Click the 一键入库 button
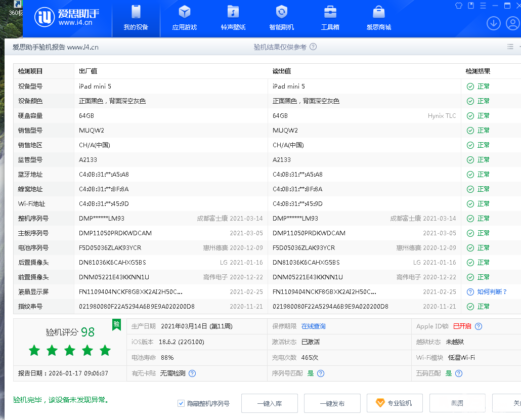Viewport: 521px width, 420px height. tap(269, 403)
